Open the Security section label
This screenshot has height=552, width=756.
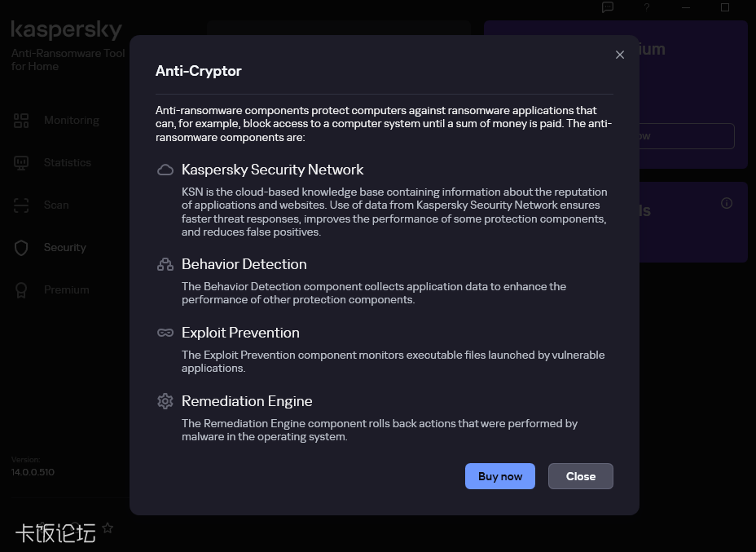click(65, 248)
